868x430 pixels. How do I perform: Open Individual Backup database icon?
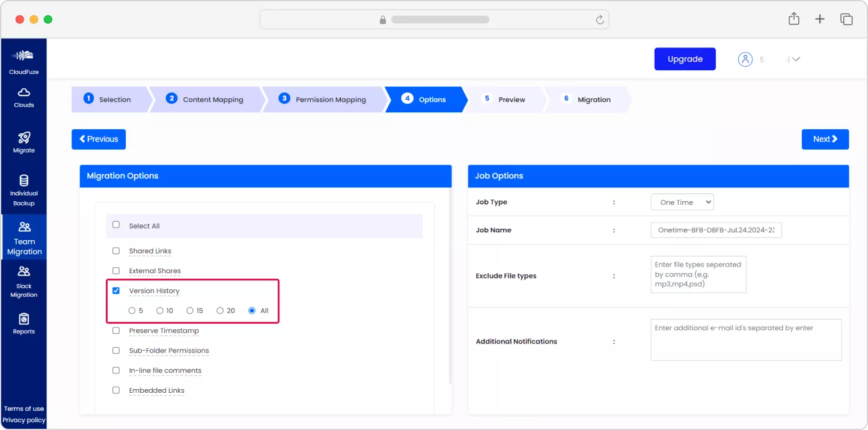click(24, 181)
